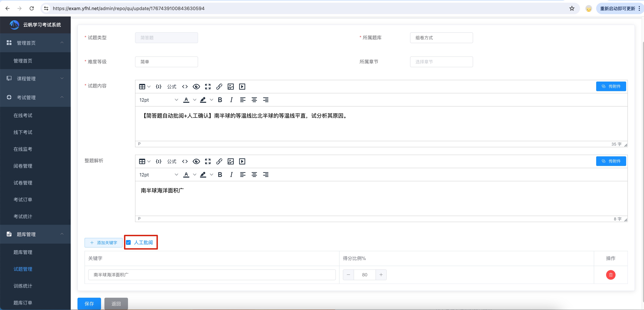644x310 pixels.
Task: Open 阅卷管理 in sidebar
Action: click(x=23, y=166)
